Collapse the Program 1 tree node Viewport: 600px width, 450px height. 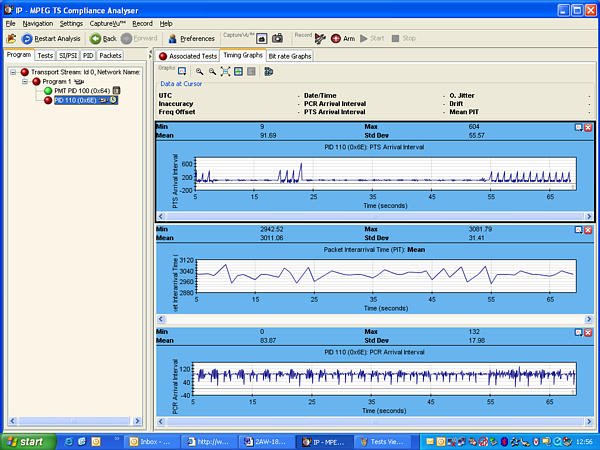[x=25, y=81]
